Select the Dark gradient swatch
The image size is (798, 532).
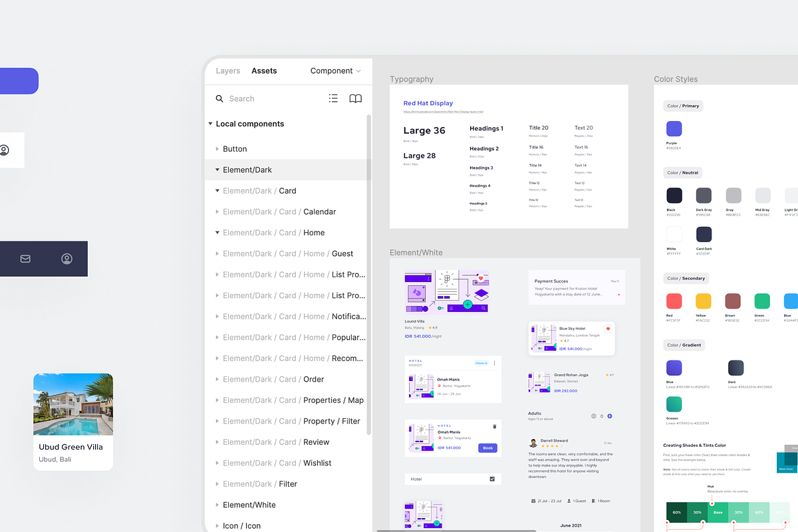735,368
